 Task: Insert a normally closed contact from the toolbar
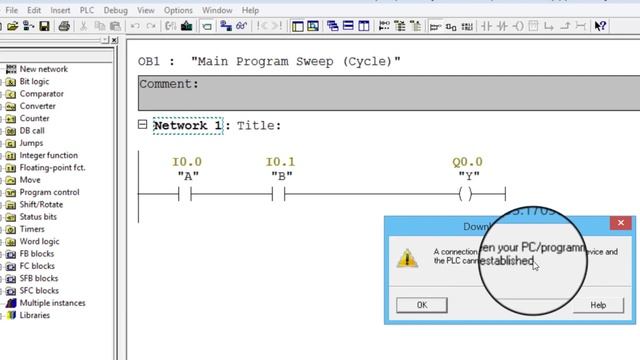point(502,27)
